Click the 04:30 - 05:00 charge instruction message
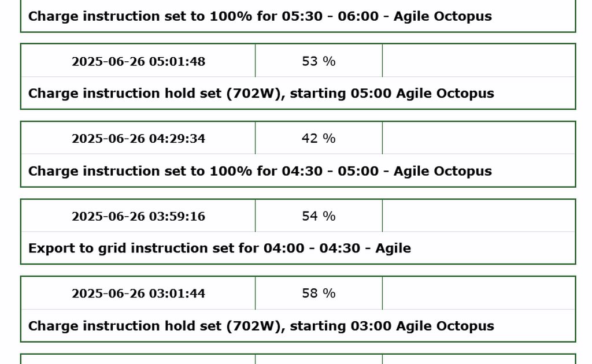This screenshot has width=592, height=364. (260, 171)
